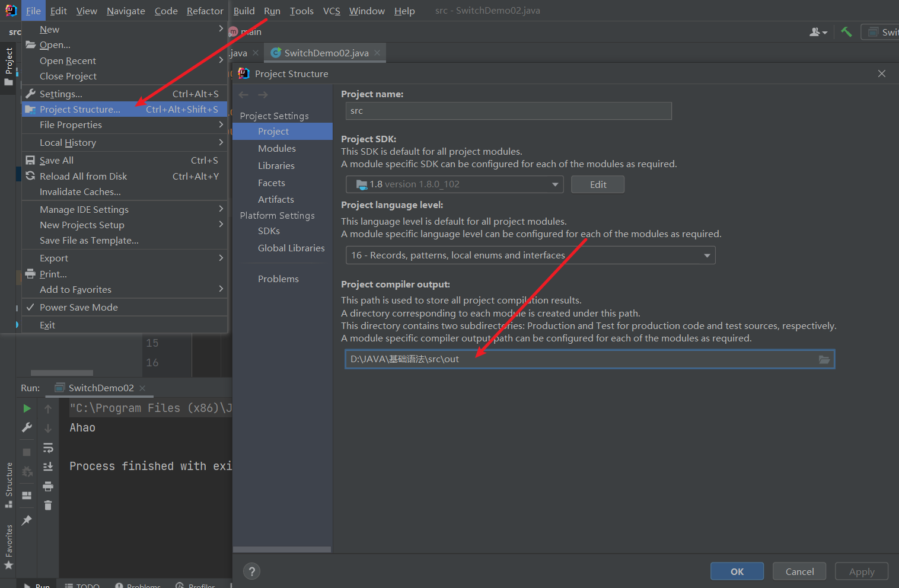Image resolution: width=899 pixels, height=588 pixels.
Task: Select Facets in Project Settings list
Action: coord(282,183)
